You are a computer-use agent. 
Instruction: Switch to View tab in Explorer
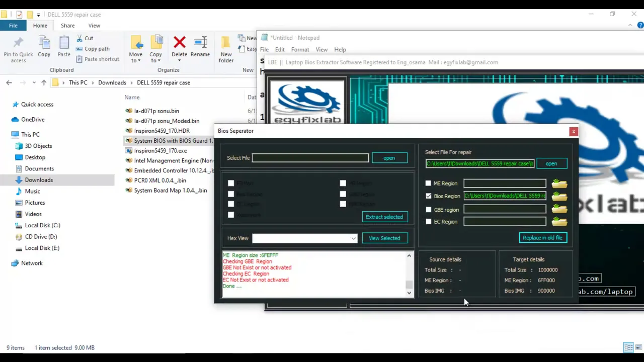[94, 26]
